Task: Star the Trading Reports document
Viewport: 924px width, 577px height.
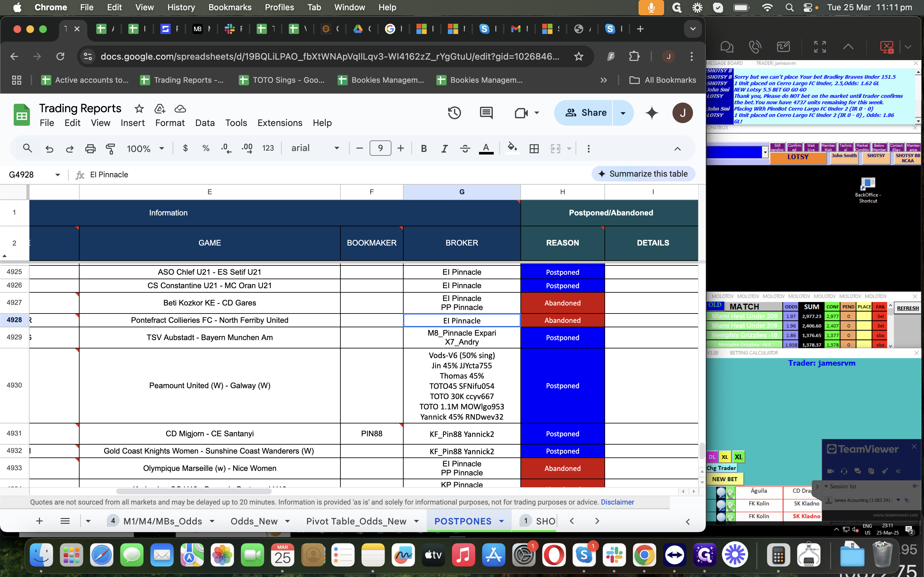Action: pos(139,109)
